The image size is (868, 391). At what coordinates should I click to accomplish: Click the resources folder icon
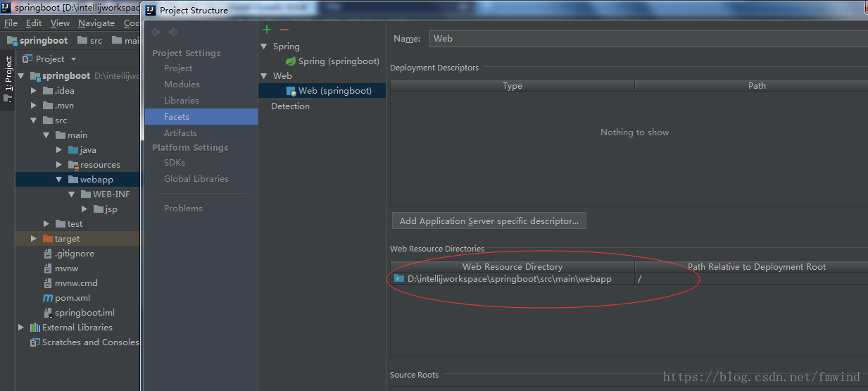[x=73, y=165]
